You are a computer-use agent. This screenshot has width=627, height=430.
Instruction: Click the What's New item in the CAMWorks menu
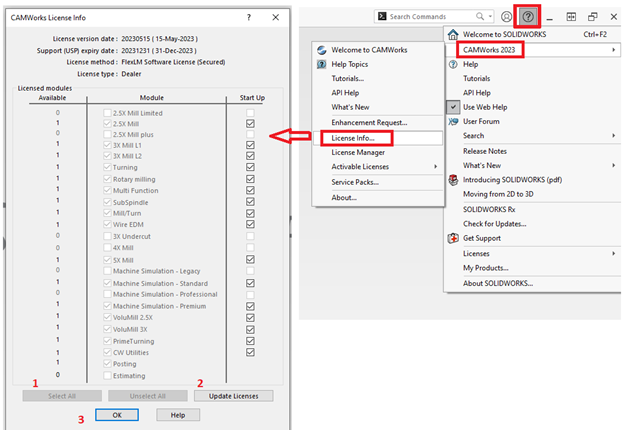pyautogui.click(x=378, y=108)
